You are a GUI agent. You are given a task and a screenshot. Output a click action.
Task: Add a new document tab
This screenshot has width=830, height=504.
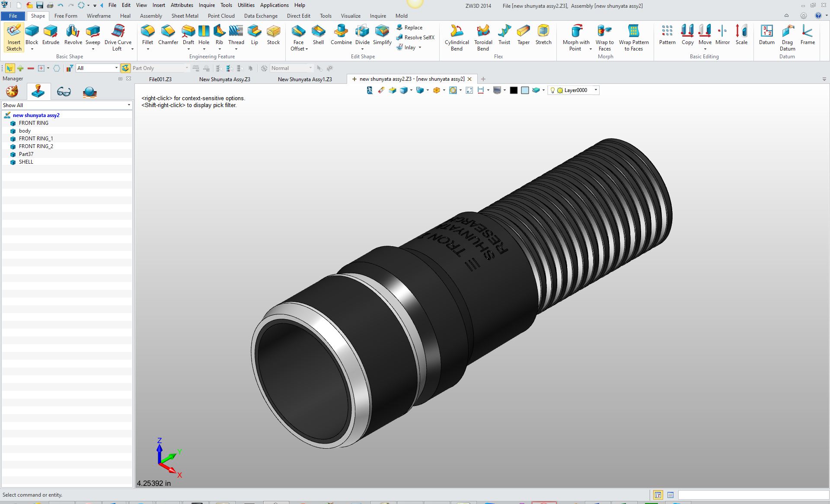pyautogui.click(x=483, y=79)
